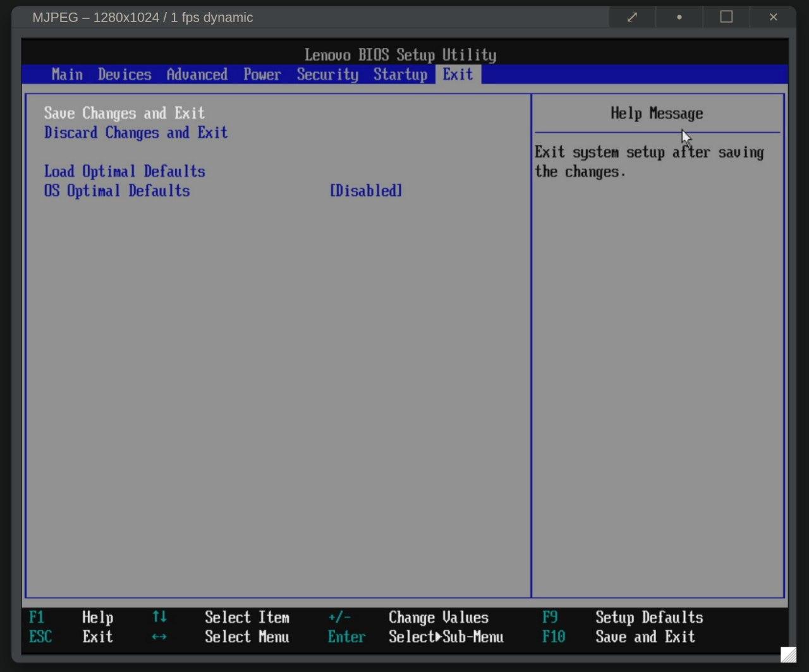The height and width of the screenshot is (672, 809).
Task: Change the [Disabled] value for OS Optimal Defaults
Action: 366,191
